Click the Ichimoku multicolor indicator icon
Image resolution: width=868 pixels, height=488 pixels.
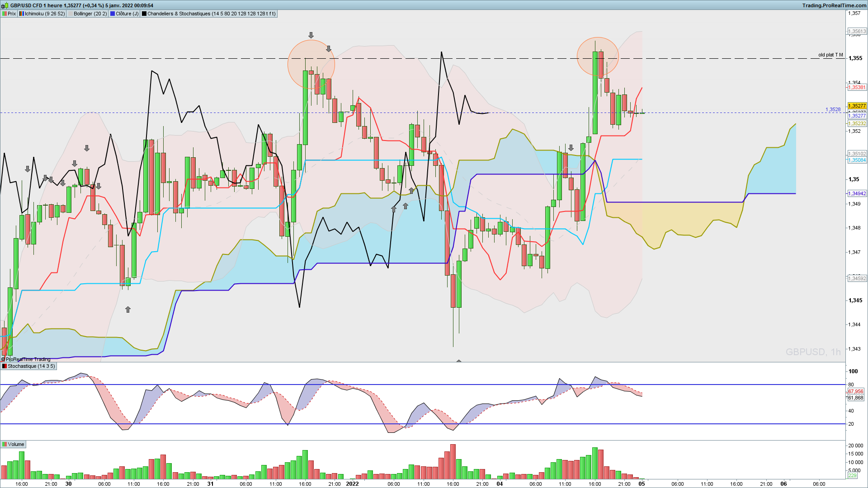click(x=22, y=14)
